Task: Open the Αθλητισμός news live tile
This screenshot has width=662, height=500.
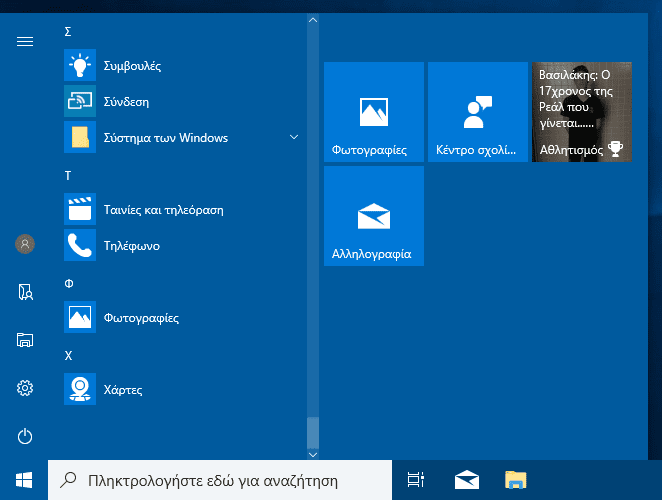Action: coord(582,112)
